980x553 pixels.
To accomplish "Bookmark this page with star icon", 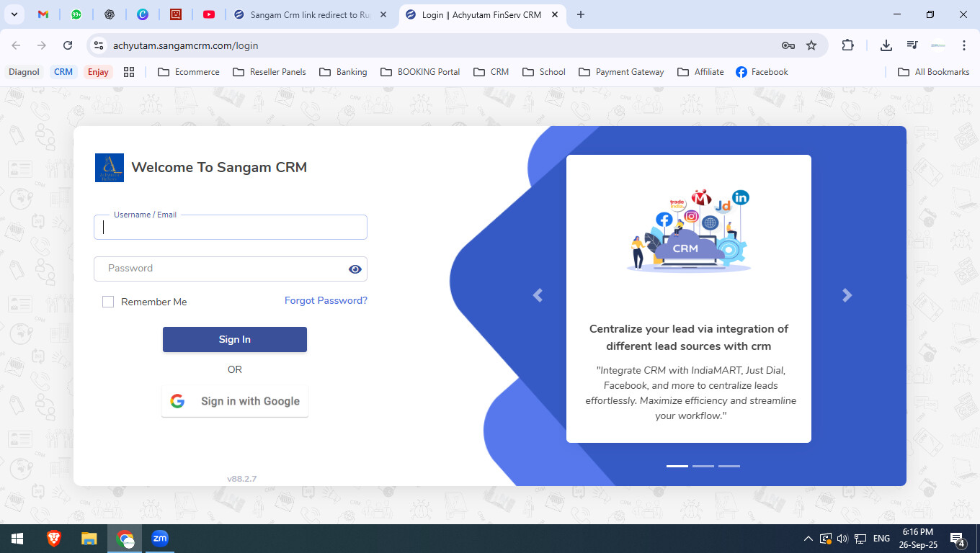I will (811, 45).
